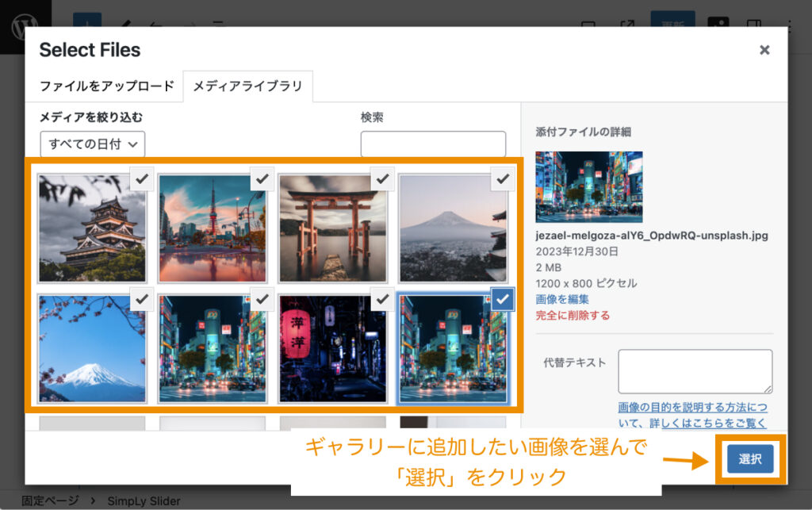Open the すべての日付 date filter dropdown
The image size is (812, 510).
[x=92, y=144]
